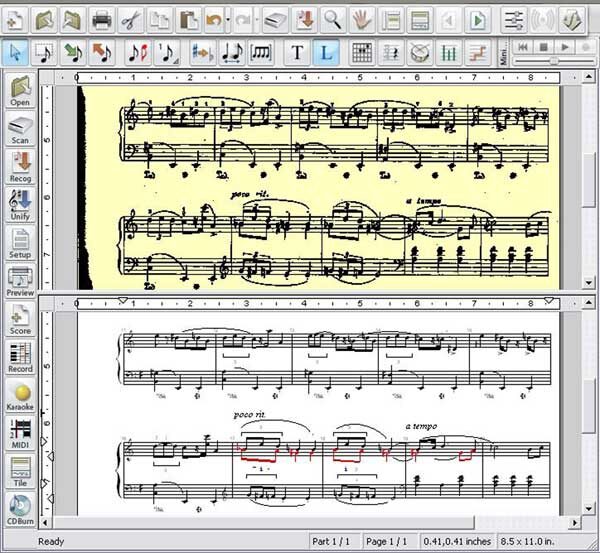Click the clipboard paste icon
Viewport: 600px width, 553px height.
coord(189,20)
